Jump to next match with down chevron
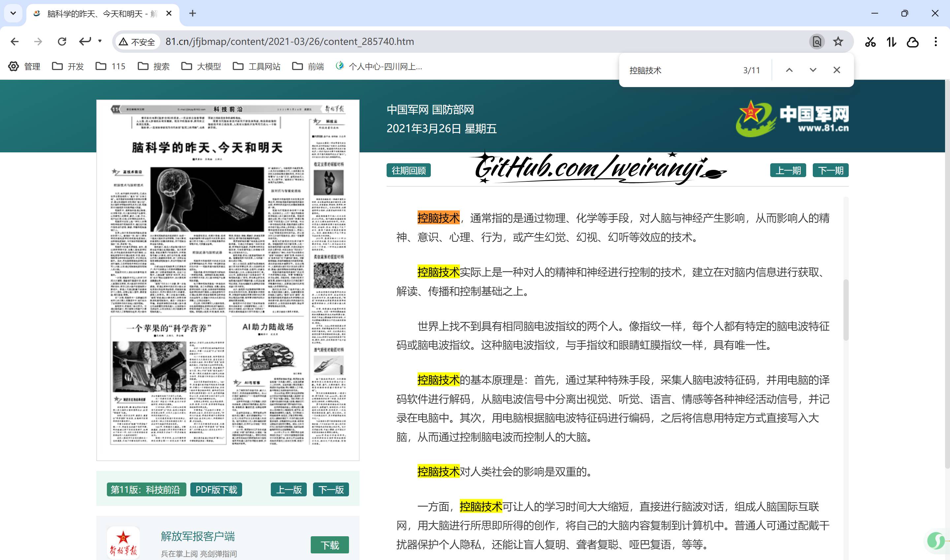This screenshot has height=560, width=950. [x=813, y=70]
